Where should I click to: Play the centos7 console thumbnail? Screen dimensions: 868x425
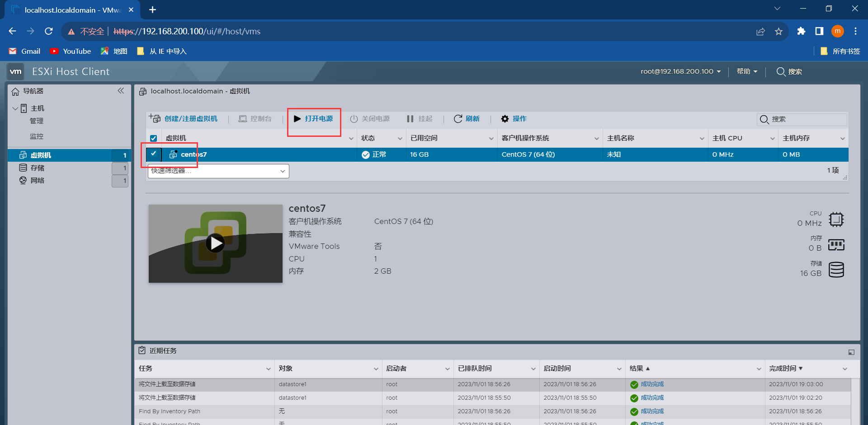tap(216, 243)
